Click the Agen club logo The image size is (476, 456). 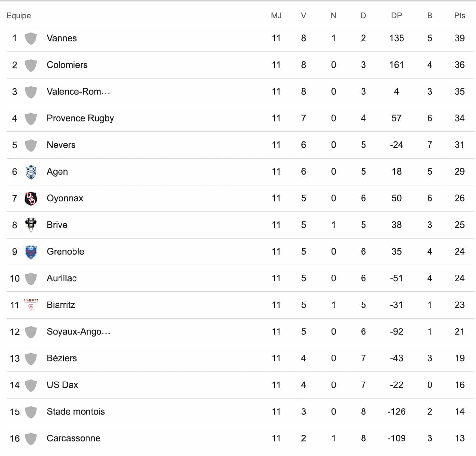click(31, 172)
